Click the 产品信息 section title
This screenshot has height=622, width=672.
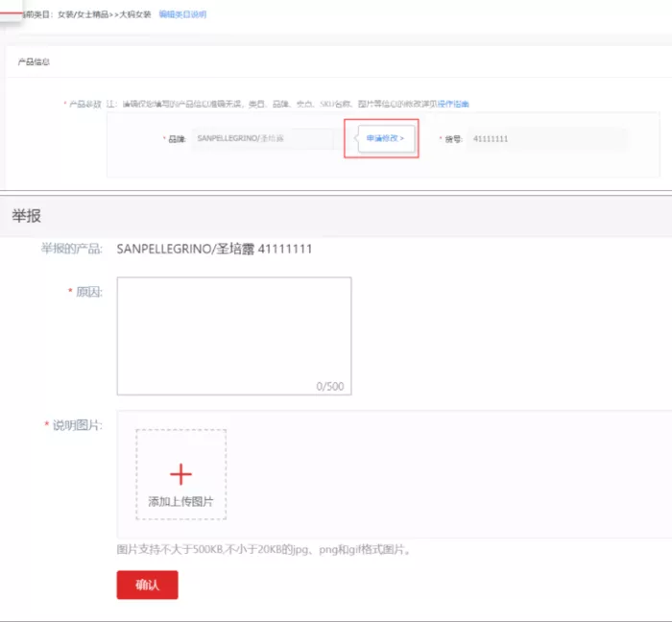34,62
